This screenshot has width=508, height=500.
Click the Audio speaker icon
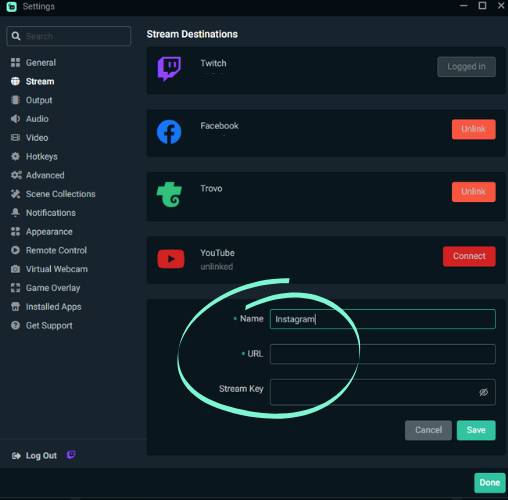click(x=15, y=119)
